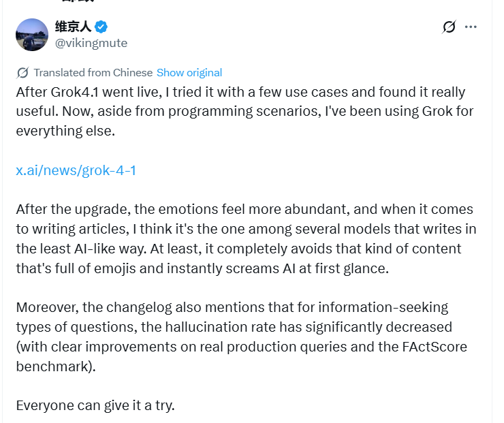Open the Grok slashed-circle icon
Viewport: 504px width, 423px height.
tap(449, 27)
